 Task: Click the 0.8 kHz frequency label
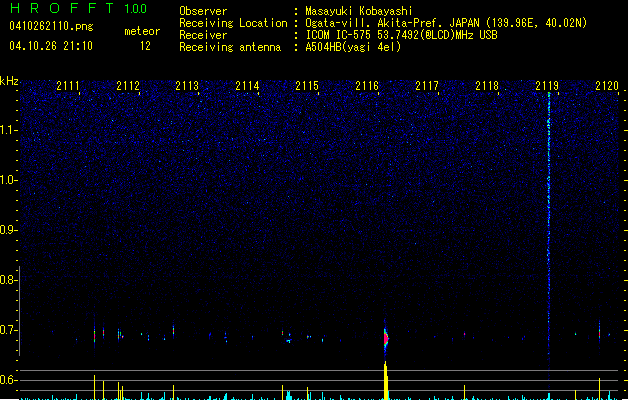(8, 280)
